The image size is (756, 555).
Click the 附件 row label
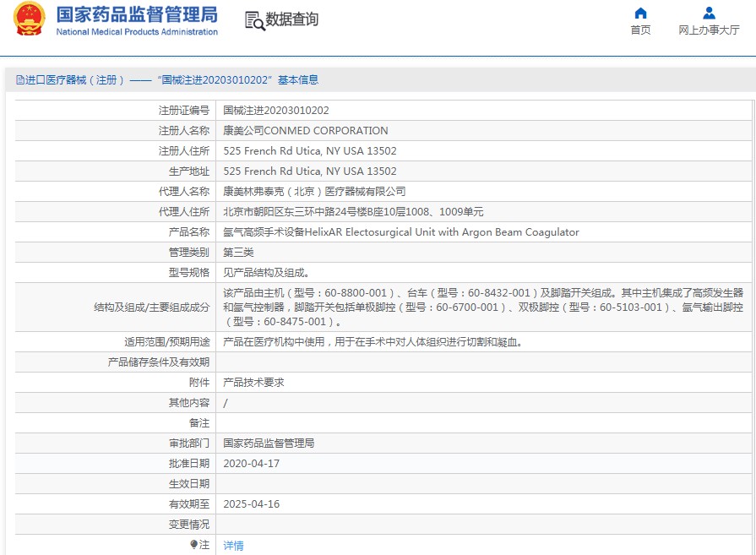pos(199,383)
